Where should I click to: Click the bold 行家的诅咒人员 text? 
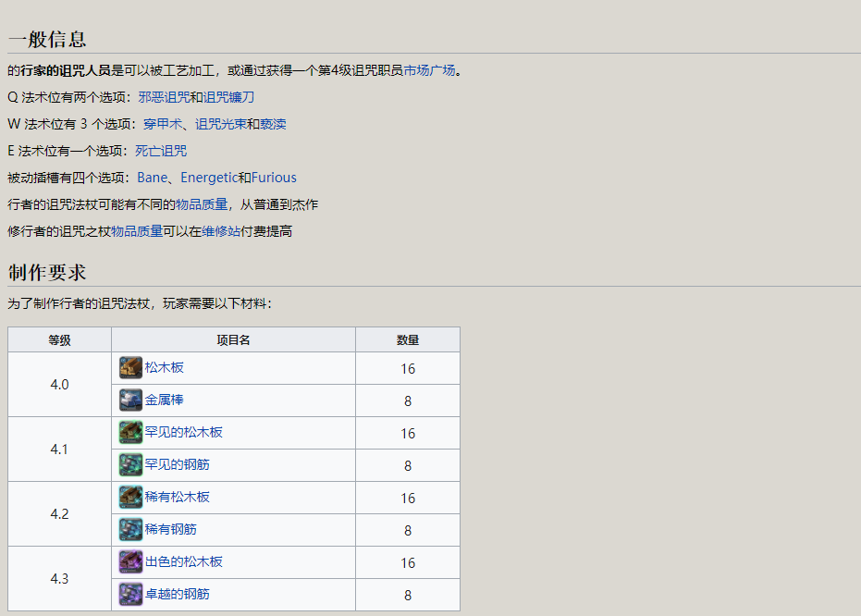(66, 70)
